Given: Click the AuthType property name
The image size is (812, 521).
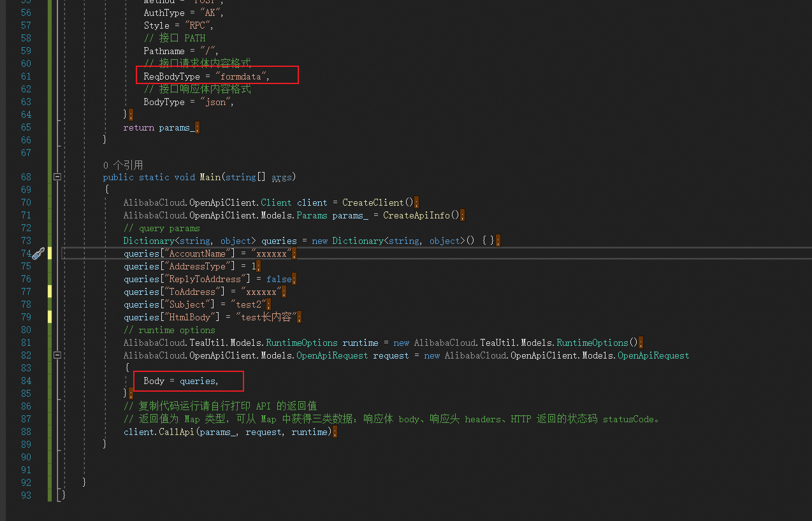Looking at the screenshot, I should pos(164,13).
